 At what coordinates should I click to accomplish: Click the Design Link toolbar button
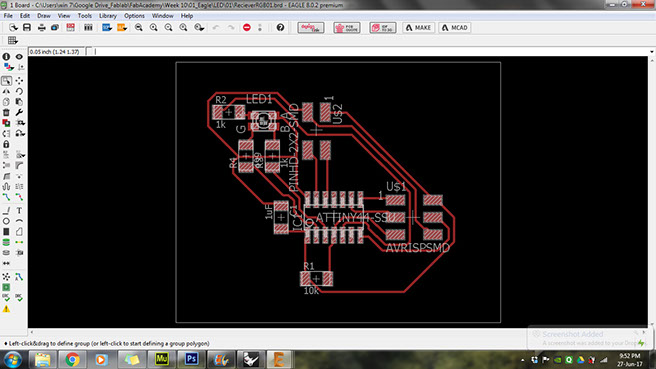coord(311,28)
